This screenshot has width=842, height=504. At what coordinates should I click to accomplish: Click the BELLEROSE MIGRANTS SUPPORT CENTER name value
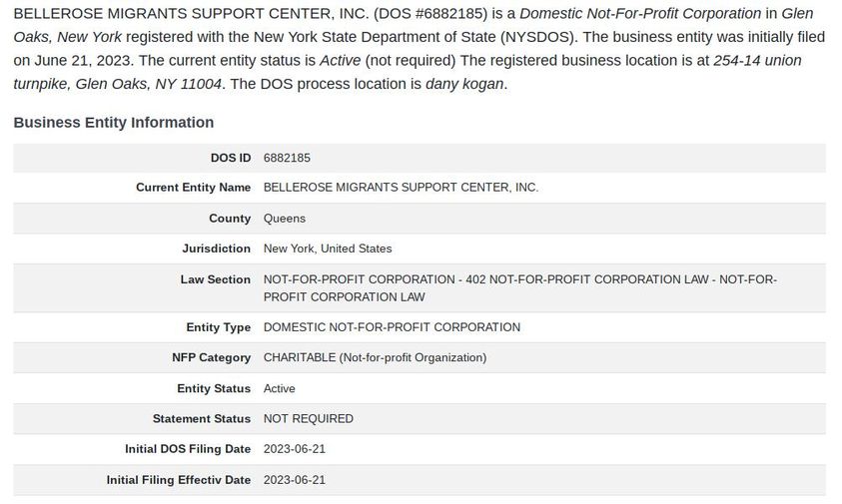click(401, 188)
